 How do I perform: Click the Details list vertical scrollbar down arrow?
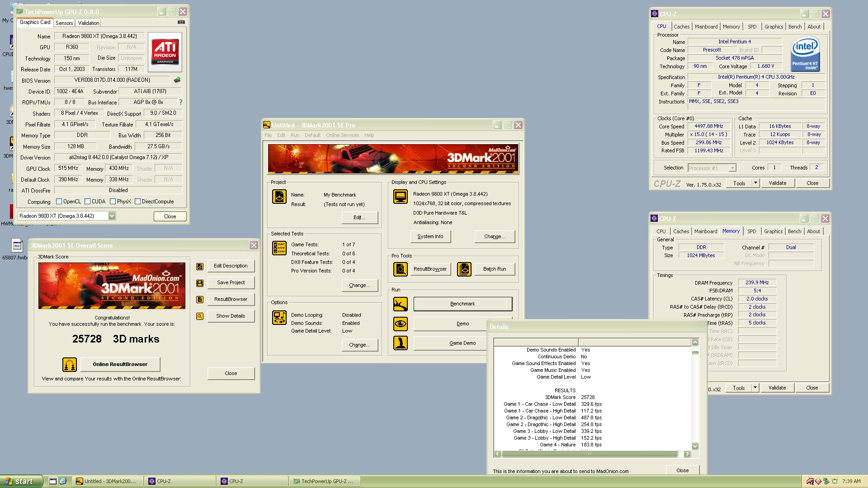click(x=695, y=446)
